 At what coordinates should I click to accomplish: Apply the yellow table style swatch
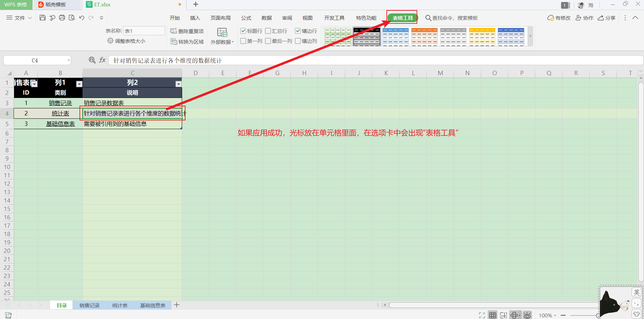(x=482, y=37)
